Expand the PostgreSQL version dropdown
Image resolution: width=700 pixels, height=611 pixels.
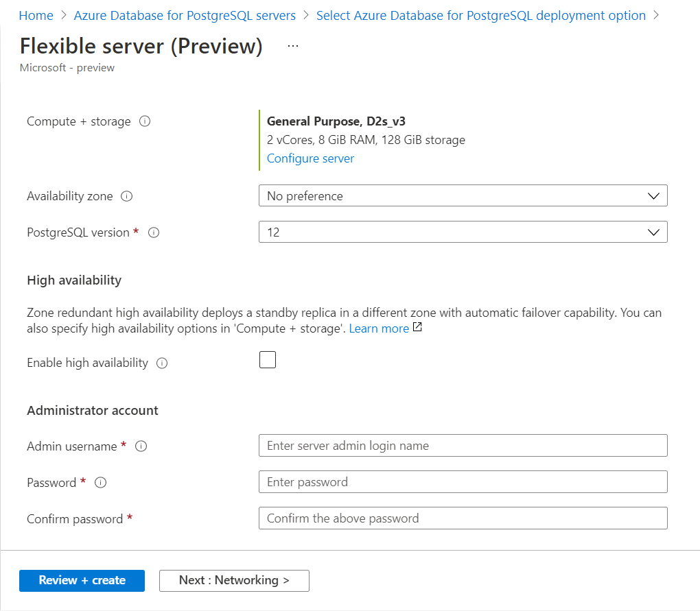[463, 232]
